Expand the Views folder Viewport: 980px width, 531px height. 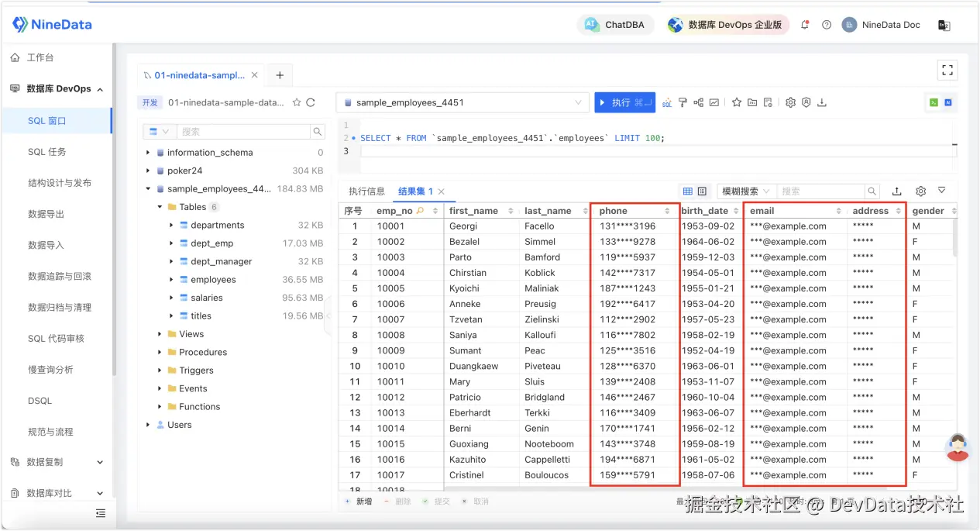point(160,334)
